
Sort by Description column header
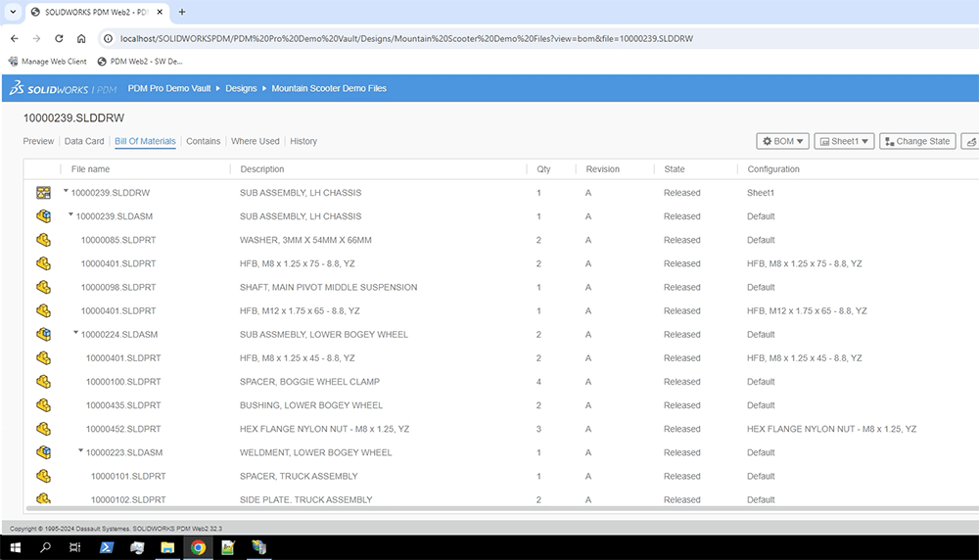261,169
